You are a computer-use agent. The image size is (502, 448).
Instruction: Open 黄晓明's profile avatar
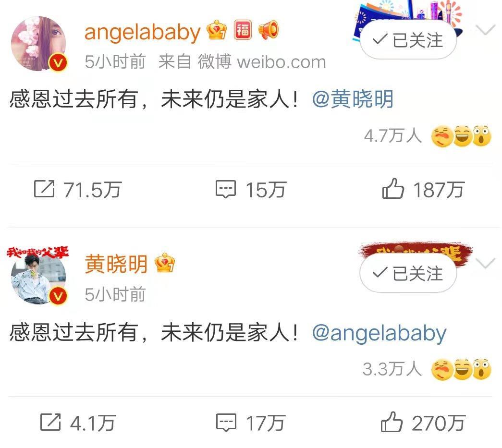pos(39,277)
